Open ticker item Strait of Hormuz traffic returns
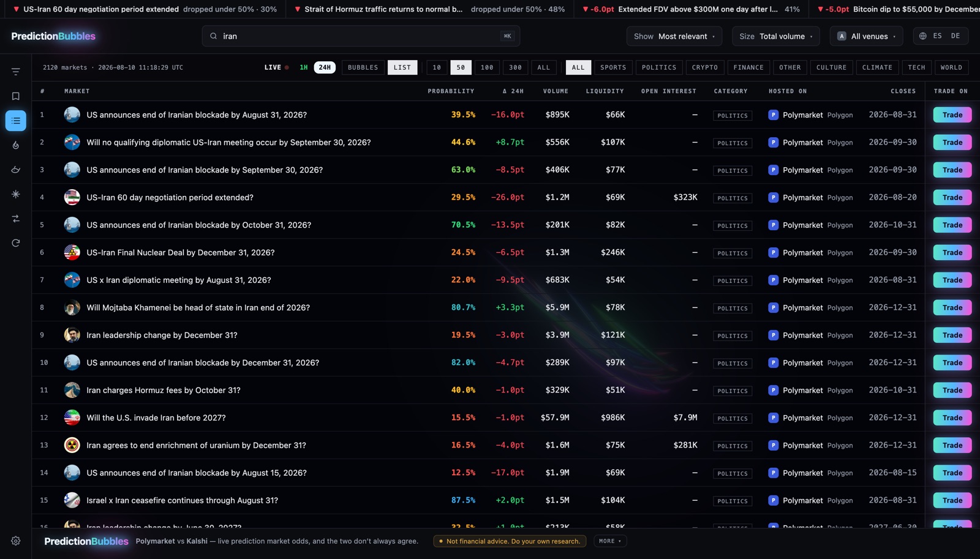Screen dimensions: 980x559 430,9
